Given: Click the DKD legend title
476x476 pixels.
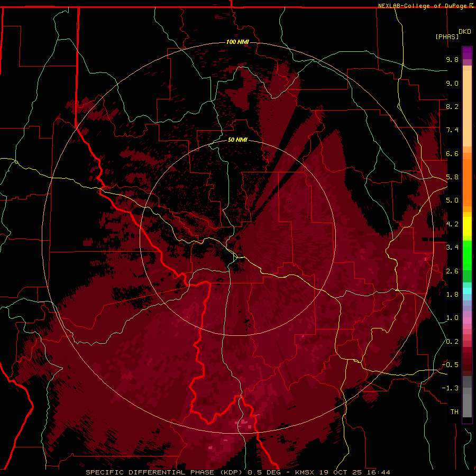Looking at the screenshot, I should 465,32.
